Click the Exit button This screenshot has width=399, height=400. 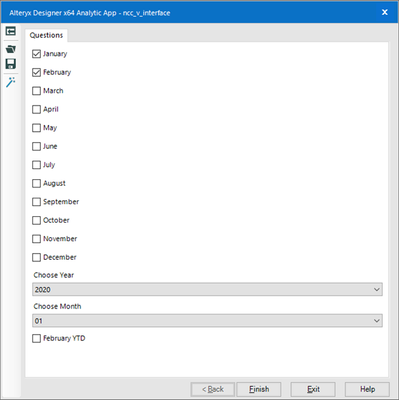click(313, 389)
